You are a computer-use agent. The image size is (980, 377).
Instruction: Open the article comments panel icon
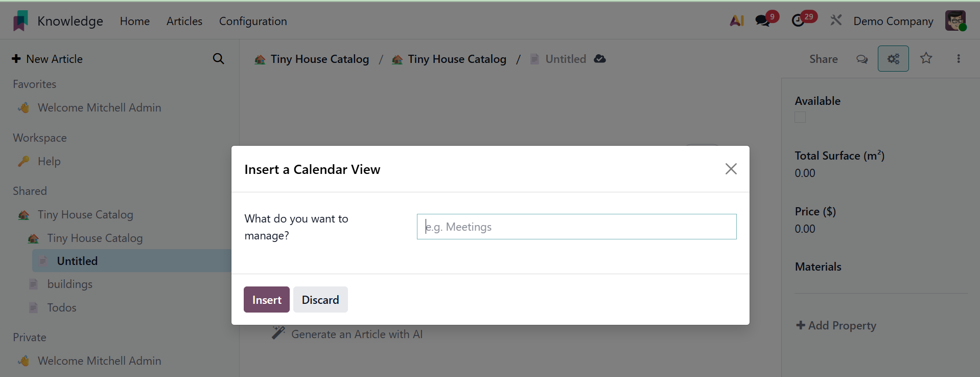click(862, 59)
